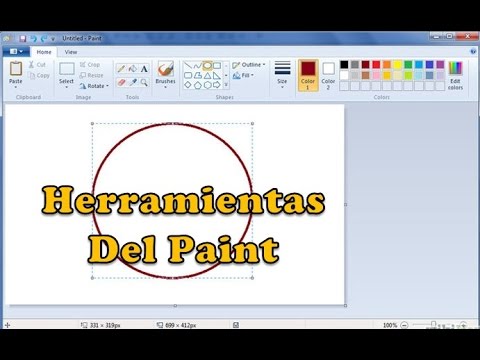
Task: Open Edit colors dialog
Action: click(455, 75)
